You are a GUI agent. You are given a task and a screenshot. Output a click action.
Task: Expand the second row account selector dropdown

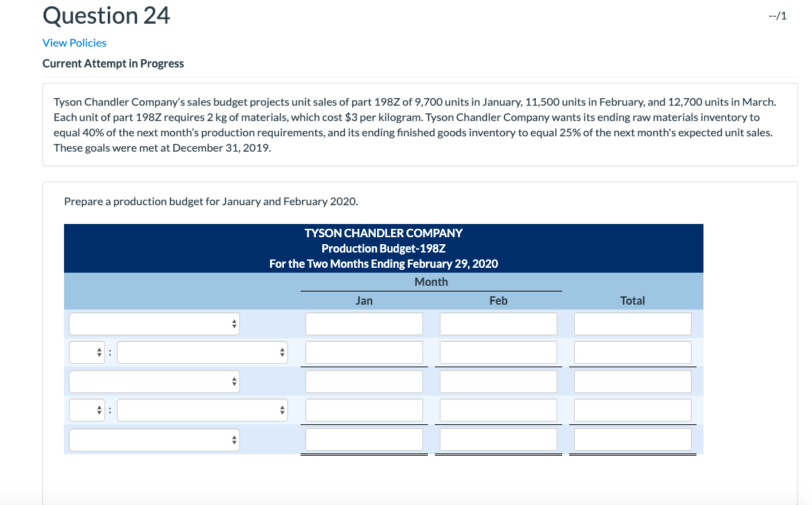coord(202,352)
